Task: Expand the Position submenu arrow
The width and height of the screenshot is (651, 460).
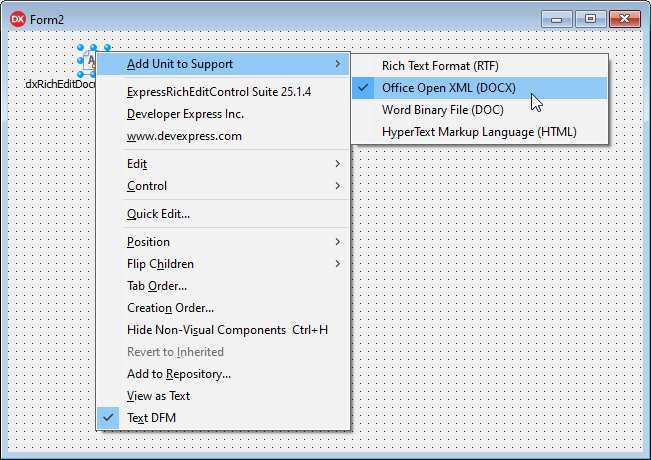Action: [x=338, y=242]
